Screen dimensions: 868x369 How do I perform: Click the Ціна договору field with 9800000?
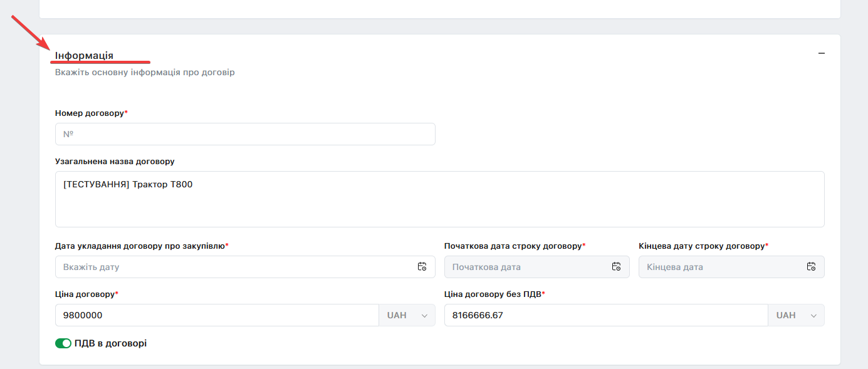[217, 315]
